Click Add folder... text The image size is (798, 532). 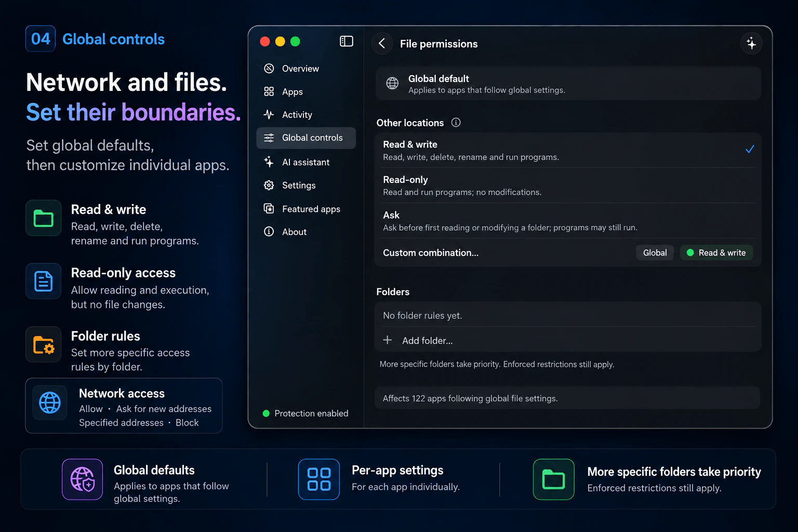tap(427, 341)
